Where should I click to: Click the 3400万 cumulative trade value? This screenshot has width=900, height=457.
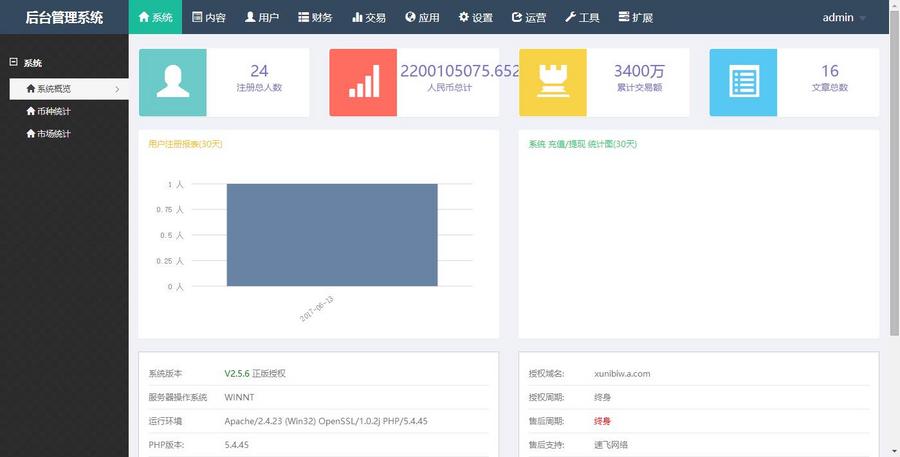639,71
